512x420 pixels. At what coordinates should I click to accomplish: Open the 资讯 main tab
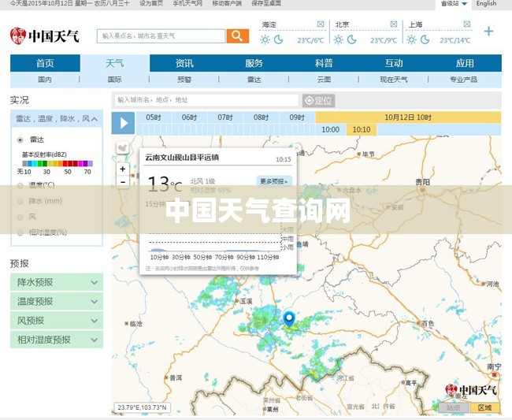184,63
